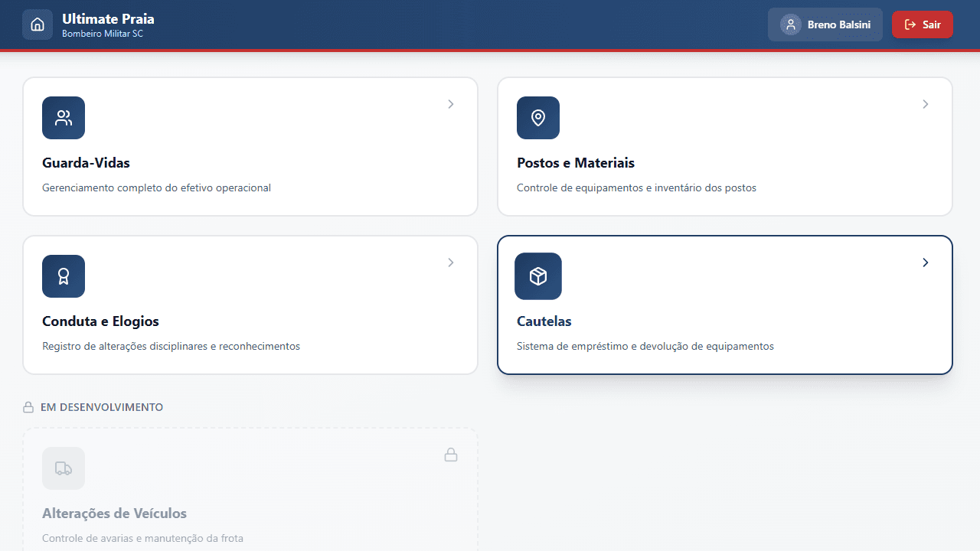This screenshot has width=980, height=551.
Task: Click the Guarda-Vidas people icon
Action: [x=64, y=118]
